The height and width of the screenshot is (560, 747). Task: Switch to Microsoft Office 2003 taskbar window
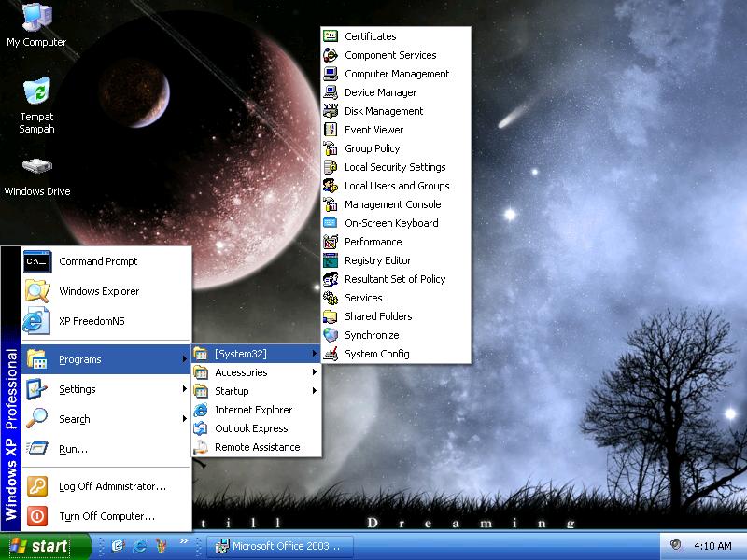(278, 546)
